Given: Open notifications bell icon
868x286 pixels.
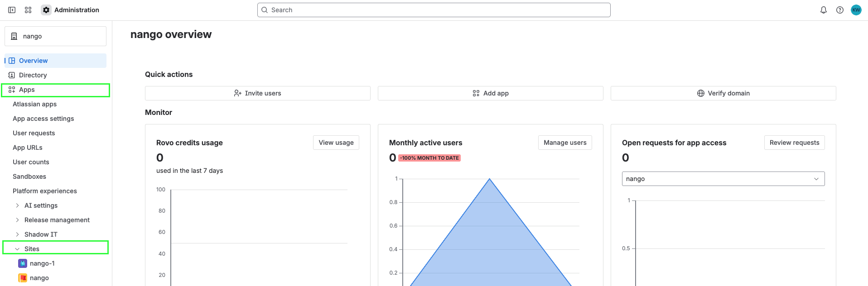Looking at the screenshot, I should (824, 10).
